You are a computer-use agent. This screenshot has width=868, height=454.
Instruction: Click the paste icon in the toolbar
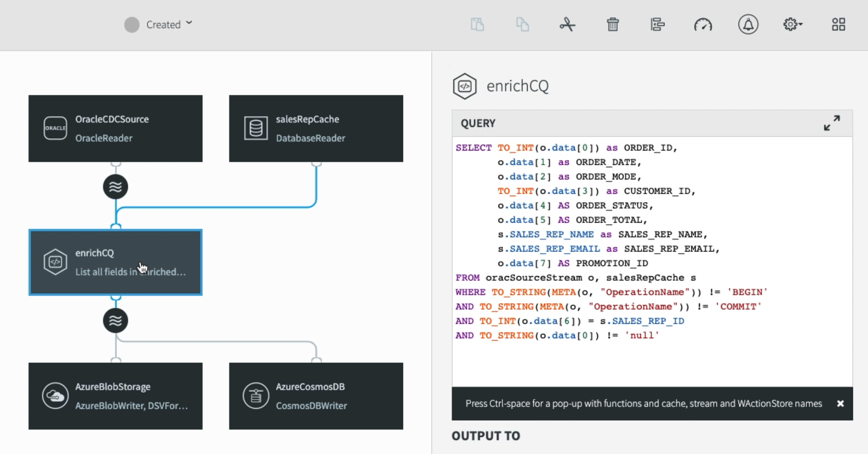point(477,24)
